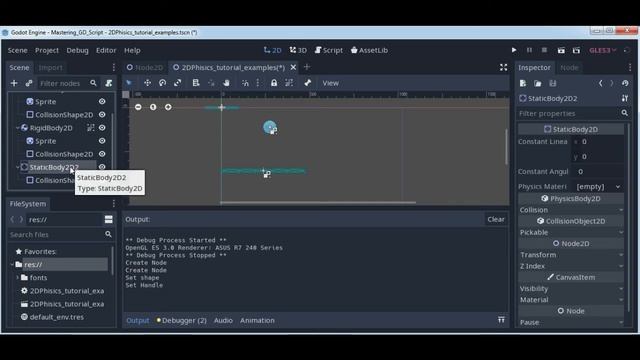Toggle RigidBody2D visibility eye
This screenshot has width=640, height=360.
coord(102,128)
